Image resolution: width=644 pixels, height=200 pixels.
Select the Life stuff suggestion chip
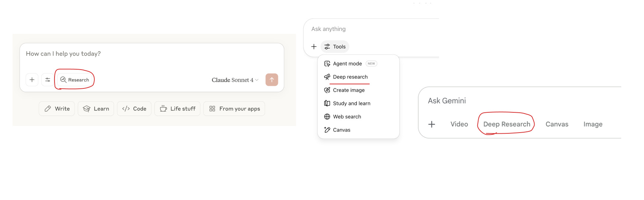(x=177, y=109)
